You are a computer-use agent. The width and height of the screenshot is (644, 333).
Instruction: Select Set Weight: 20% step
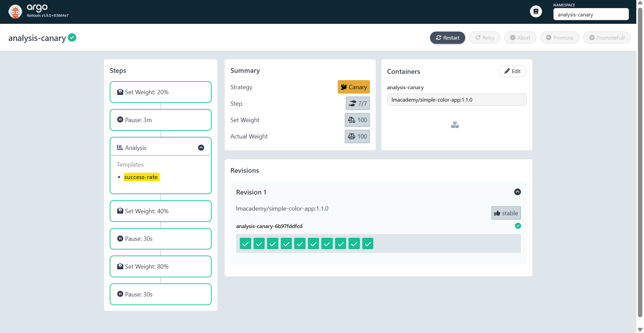click(x=161, y=92)
